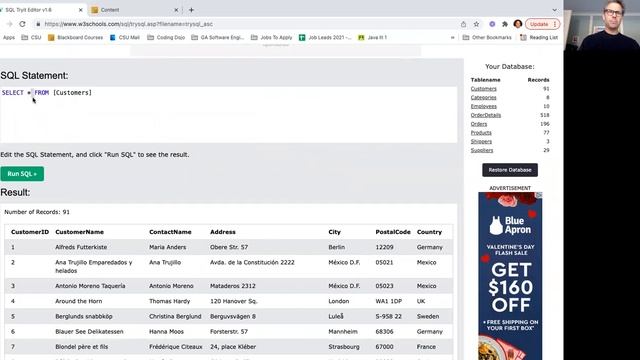Viewport: 640px width, 360px height.
Task: Click the forward navigation arrow
Action: point(9,24)
